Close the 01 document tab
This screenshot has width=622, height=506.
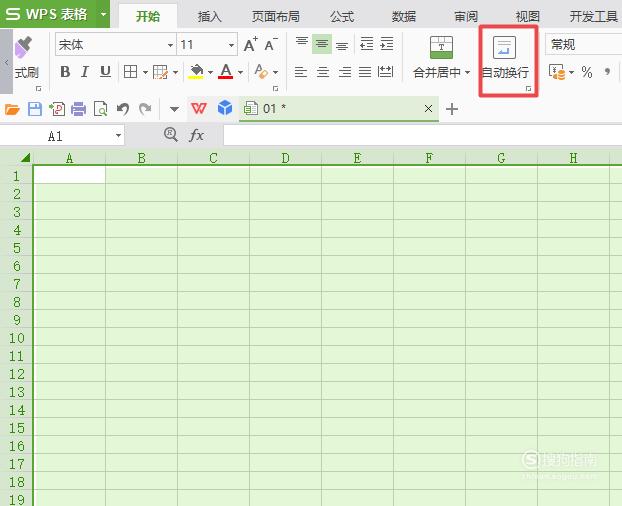pyautogui.click(x=428, y=108)
